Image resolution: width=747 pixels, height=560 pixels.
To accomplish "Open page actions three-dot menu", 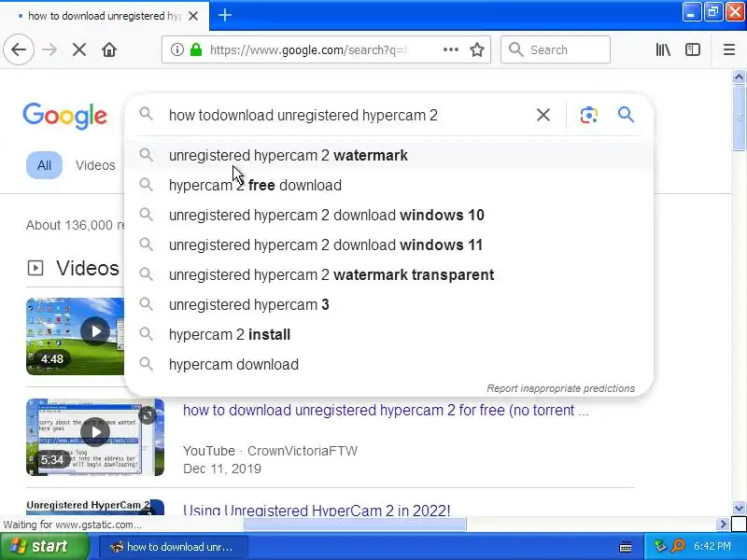I will click(450, 49).
